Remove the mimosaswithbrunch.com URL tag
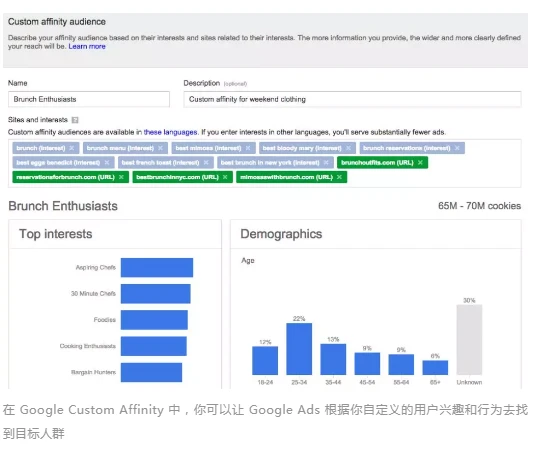Viewport: 539px width, 450px height. tap(339, 177)
